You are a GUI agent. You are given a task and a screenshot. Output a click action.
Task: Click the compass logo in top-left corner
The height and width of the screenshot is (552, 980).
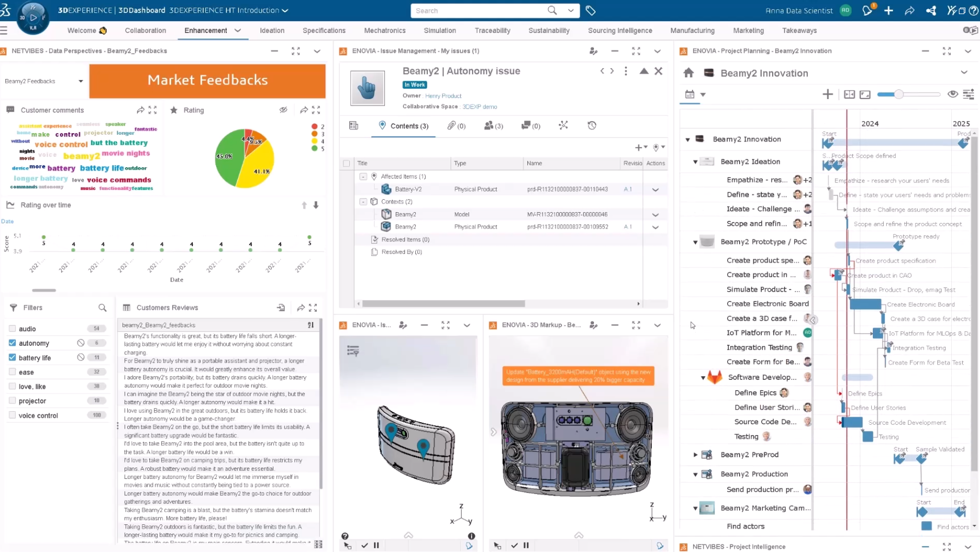[32, 17]
